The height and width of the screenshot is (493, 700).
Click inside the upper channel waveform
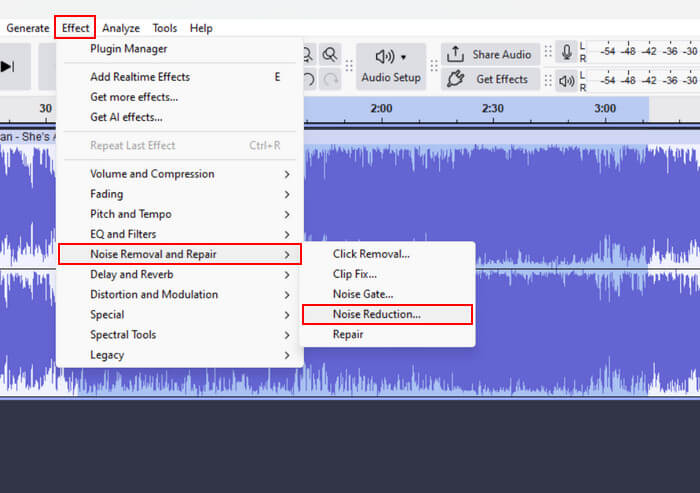tap(500, 203)
